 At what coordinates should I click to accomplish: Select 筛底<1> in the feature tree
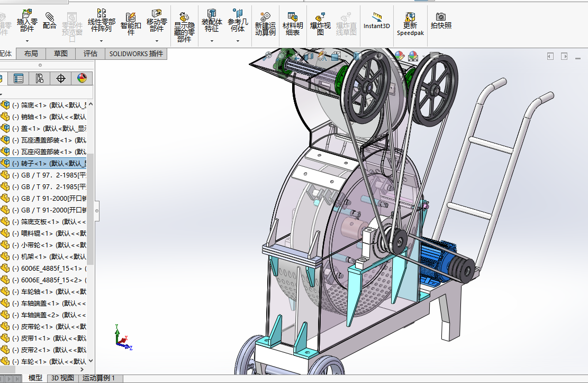pyautogui.click(x=43, y=105)
